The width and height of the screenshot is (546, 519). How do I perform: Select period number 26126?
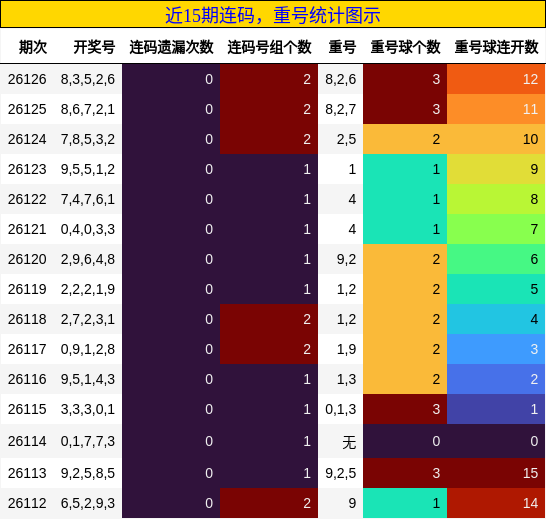[x=27, y=79]
